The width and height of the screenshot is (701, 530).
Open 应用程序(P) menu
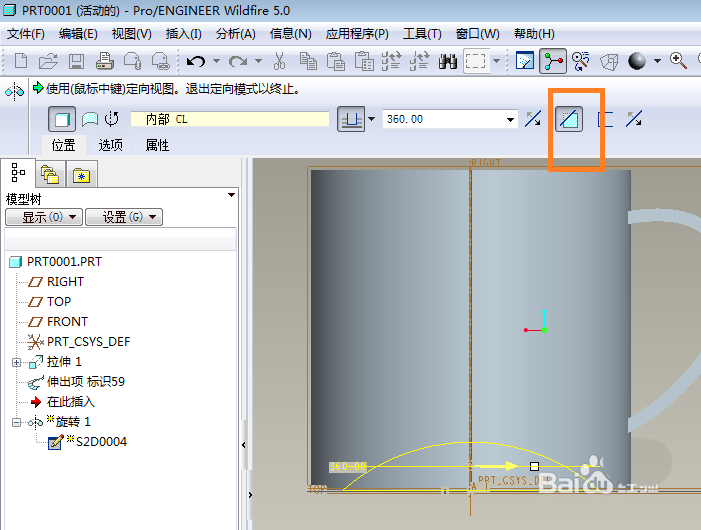tap(357, 34)
